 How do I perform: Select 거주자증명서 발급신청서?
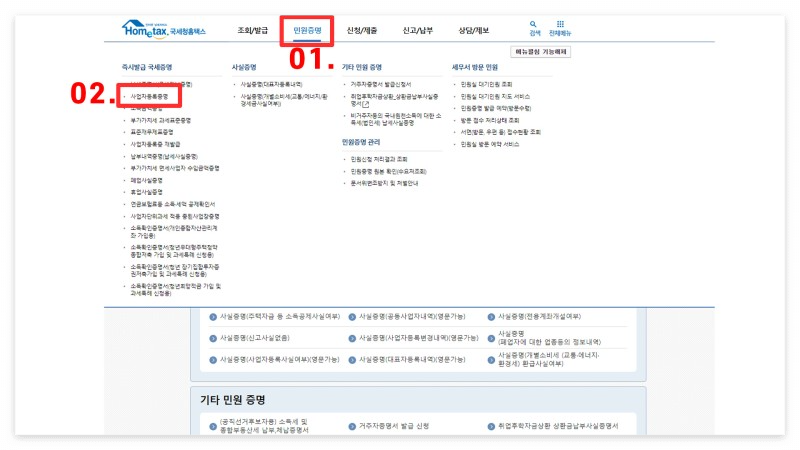coord(380,84)
